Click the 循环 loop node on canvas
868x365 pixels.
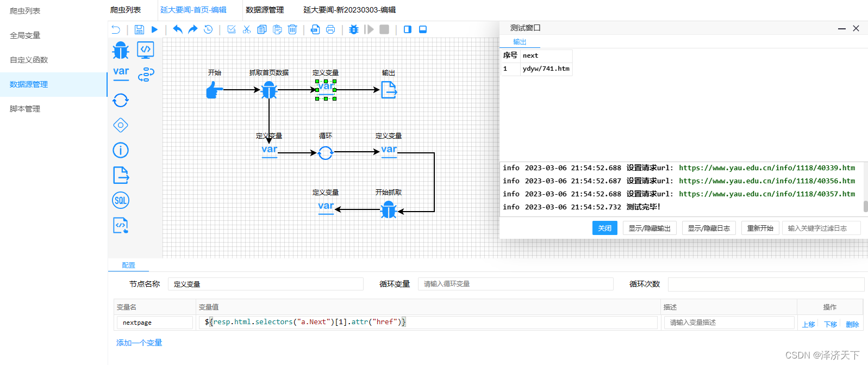(x=326, y=153)
